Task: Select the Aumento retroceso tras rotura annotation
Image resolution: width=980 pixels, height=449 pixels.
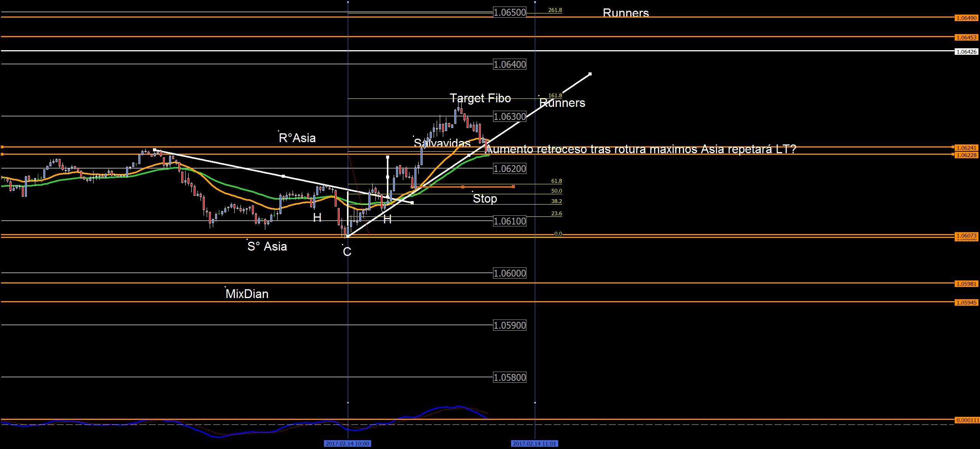Action: tap(641, 149)
